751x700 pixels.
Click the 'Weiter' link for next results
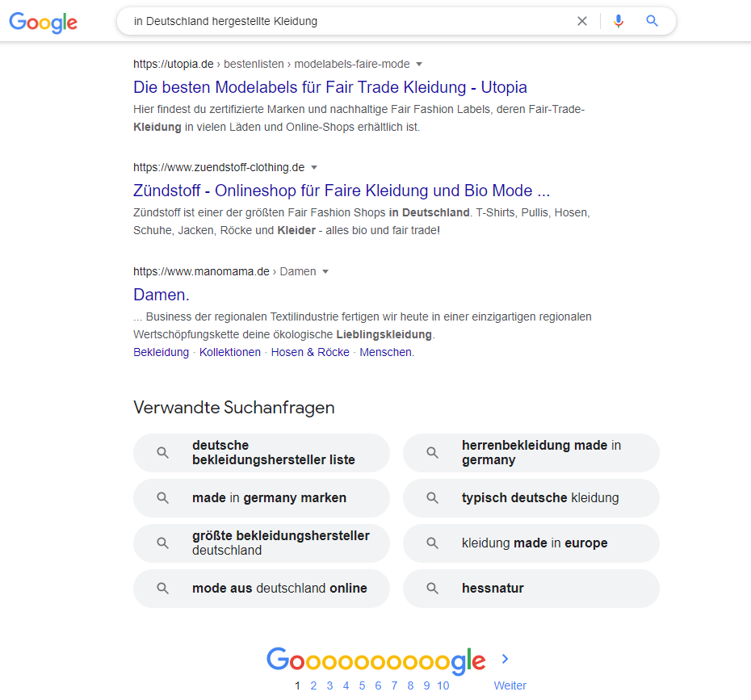(510, 685)
